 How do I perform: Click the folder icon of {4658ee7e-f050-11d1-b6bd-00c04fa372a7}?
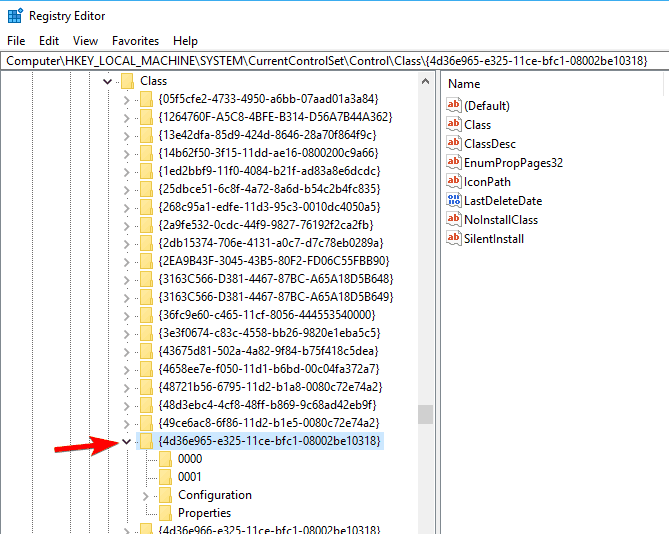tap(146, 369)
